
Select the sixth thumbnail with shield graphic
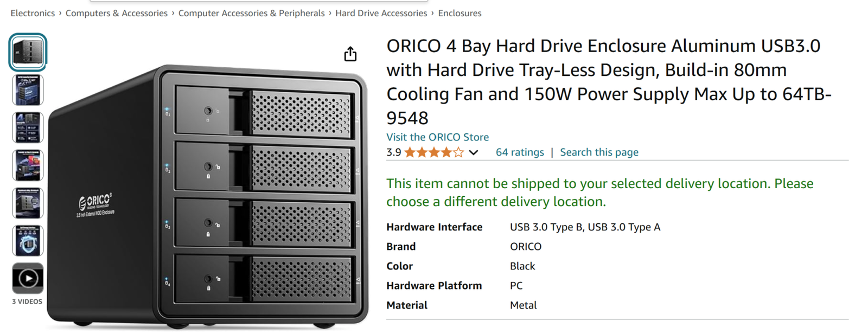click(x=28, y=241)
